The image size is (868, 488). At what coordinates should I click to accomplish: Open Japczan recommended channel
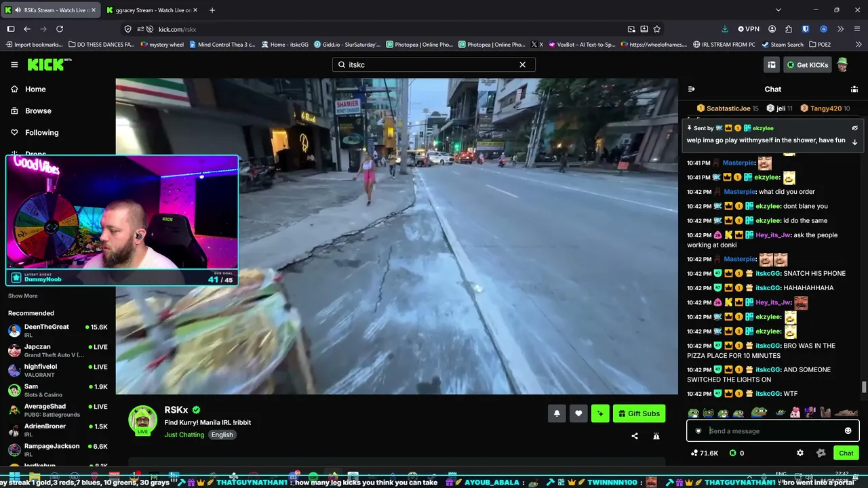coord(58,350)
